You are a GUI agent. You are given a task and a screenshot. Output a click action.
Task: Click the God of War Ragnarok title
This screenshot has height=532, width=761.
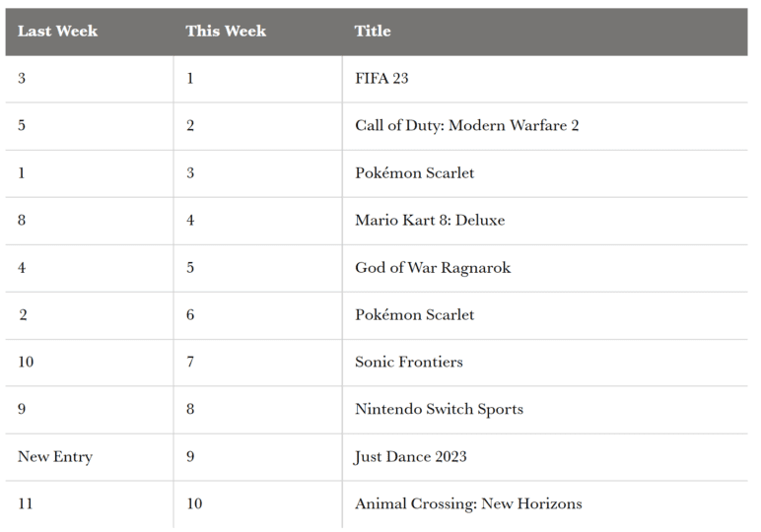click(x=433, y=268)
